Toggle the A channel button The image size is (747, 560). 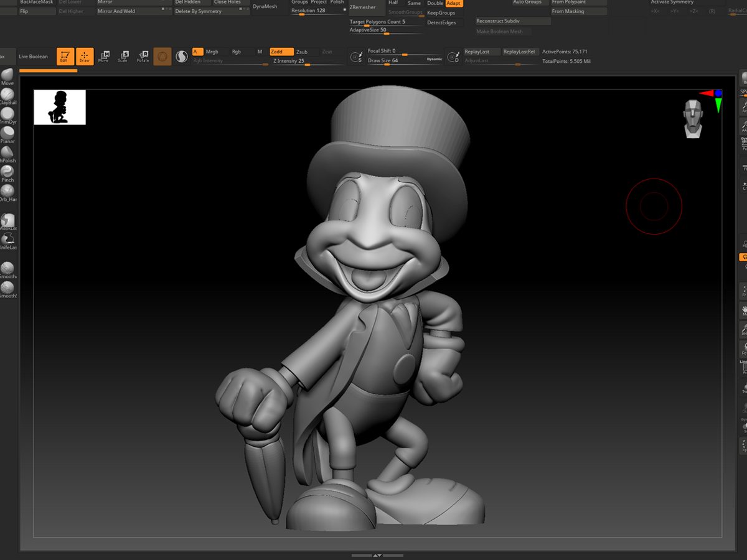click(x=197, y=52)
